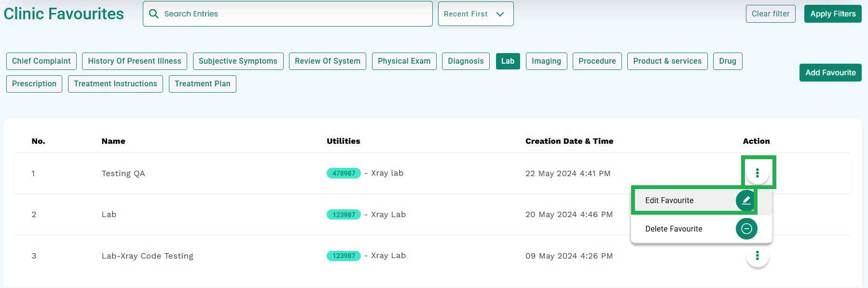Click the 123987 badge in the Lab row
The height and width of the screenshot is (288, 868).
(x=344, y=215)
